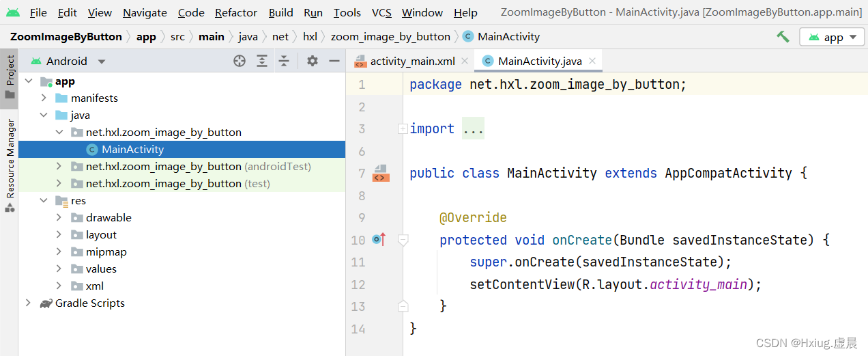The width and height of the screenshot is (868, 356).
Task: Open Project panel gear settings
Action: [313, 61]
